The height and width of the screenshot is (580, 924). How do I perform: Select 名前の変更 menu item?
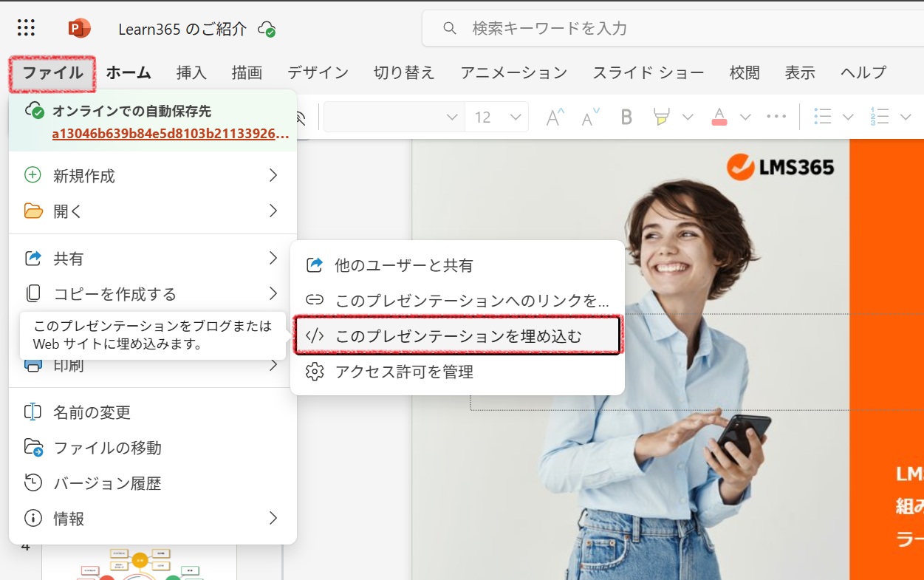[153, 412]
